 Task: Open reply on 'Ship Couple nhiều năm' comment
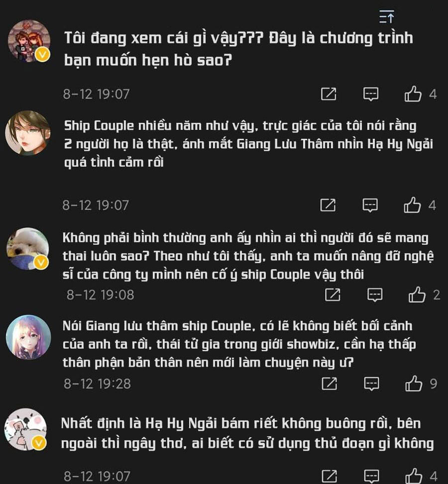370,205
